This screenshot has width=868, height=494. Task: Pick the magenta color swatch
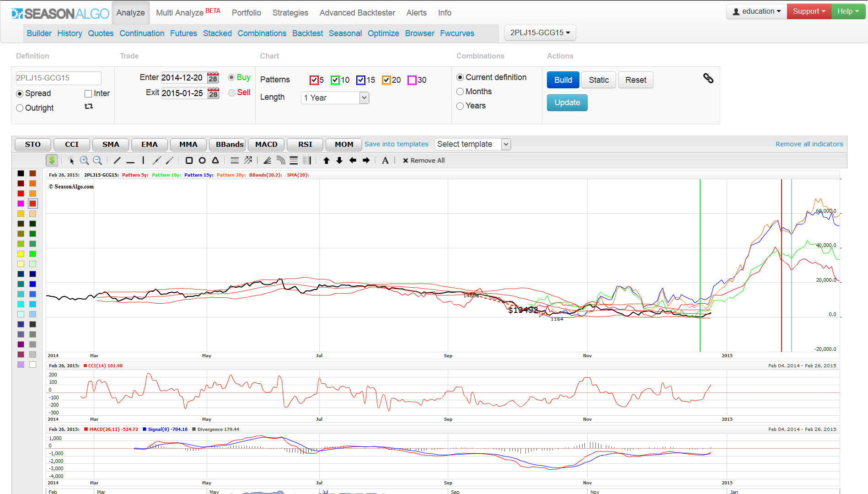21,204
